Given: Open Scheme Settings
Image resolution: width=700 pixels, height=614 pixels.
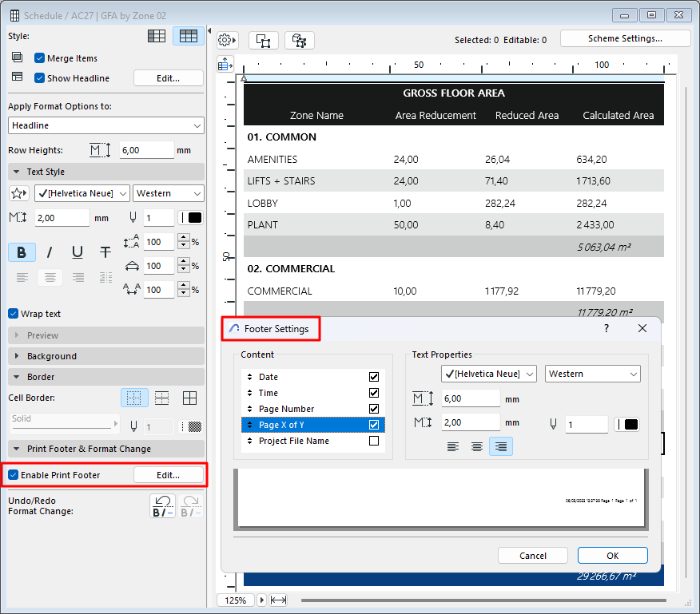Looking at the screenshot, I should click(x=625, y=38).
